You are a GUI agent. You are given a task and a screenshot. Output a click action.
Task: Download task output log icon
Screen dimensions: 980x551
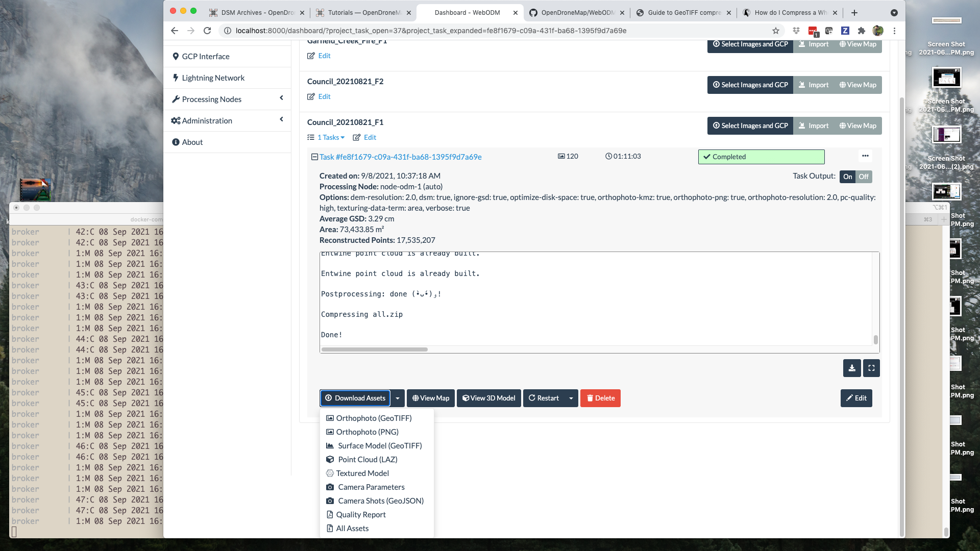852,368
